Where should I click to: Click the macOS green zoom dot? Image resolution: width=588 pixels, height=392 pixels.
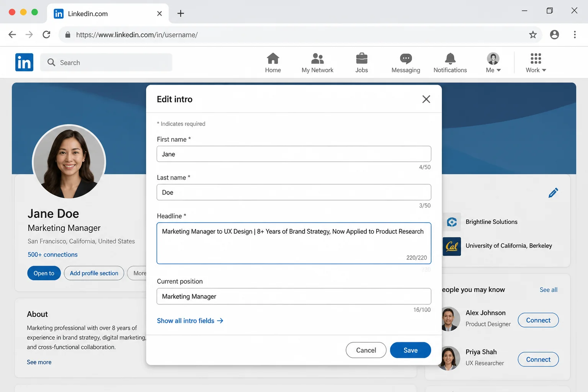point(34,12)
